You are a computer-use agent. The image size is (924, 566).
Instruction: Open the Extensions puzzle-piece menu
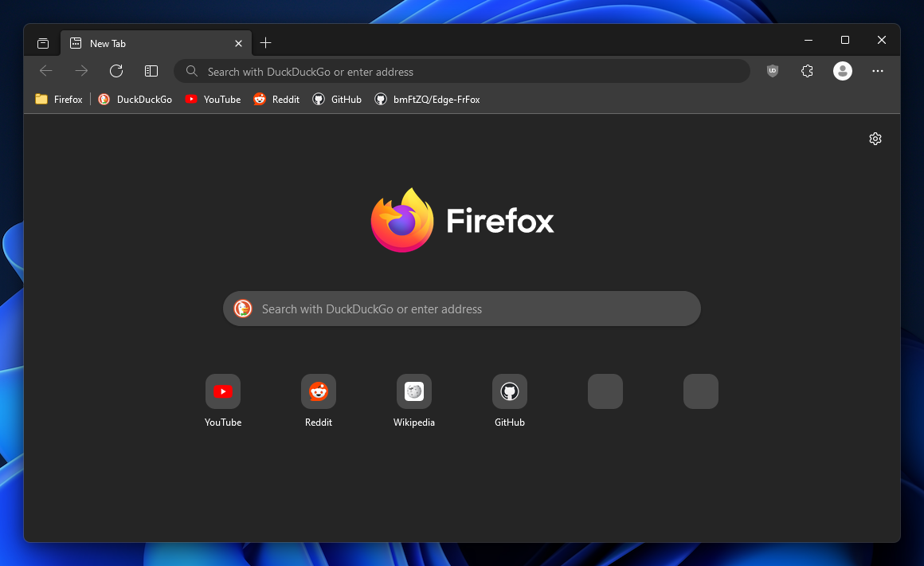click(808, 71)
